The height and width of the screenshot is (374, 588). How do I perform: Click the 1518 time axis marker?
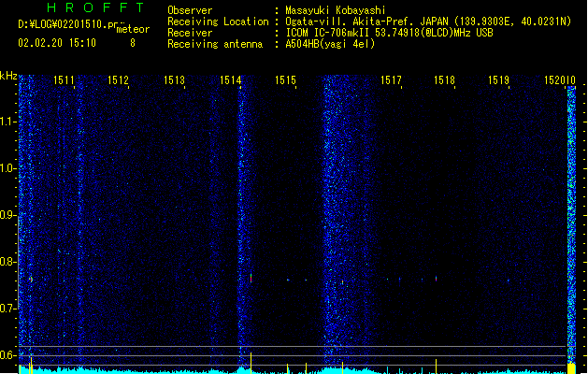[444, 80]
